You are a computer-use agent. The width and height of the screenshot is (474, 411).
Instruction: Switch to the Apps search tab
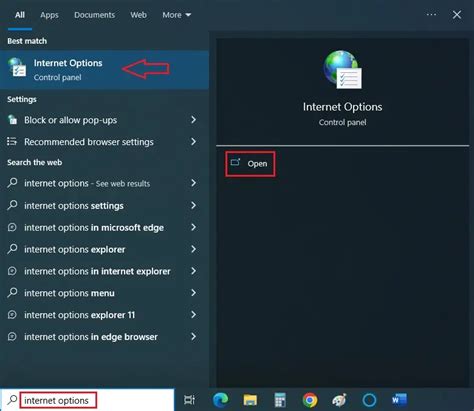pos(49,15)
